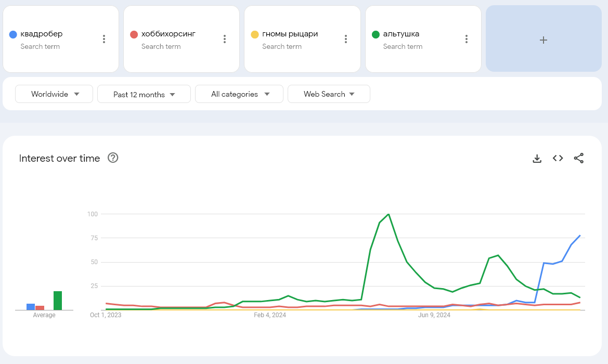The width and height of the screenshot is (608, 364).
Task: Click the green average bar
Action: click(x=58, y=301)
